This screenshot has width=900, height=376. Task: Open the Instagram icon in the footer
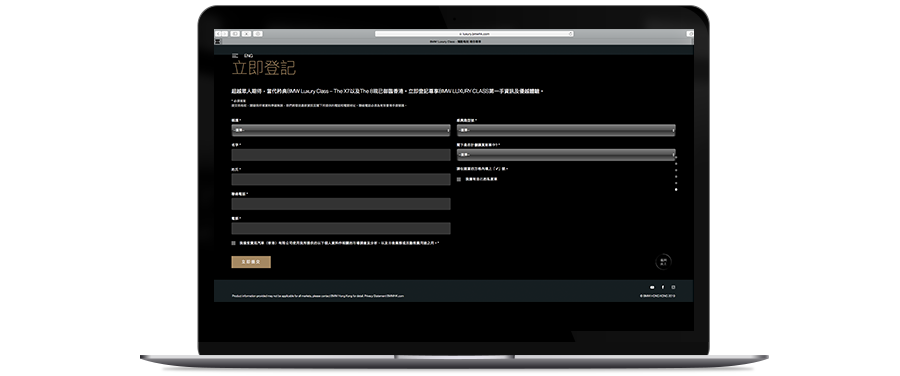point(674,288)
